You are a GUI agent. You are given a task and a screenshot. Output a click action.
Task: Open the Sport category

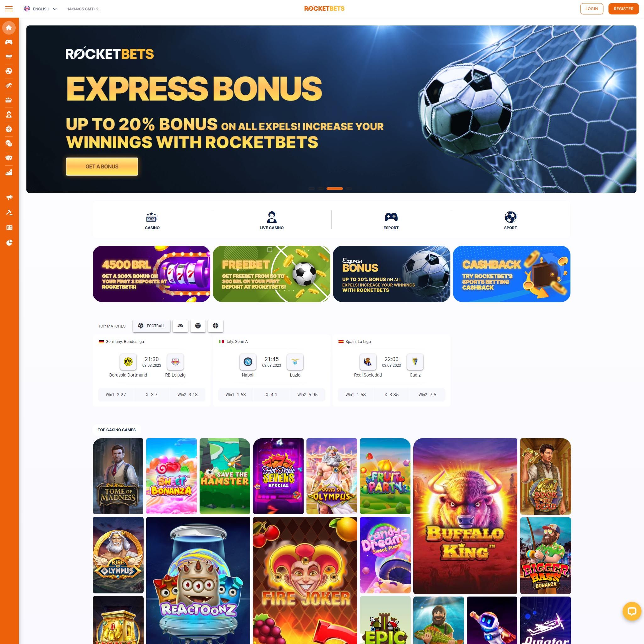pyautogui.click(x=510, y=220)
